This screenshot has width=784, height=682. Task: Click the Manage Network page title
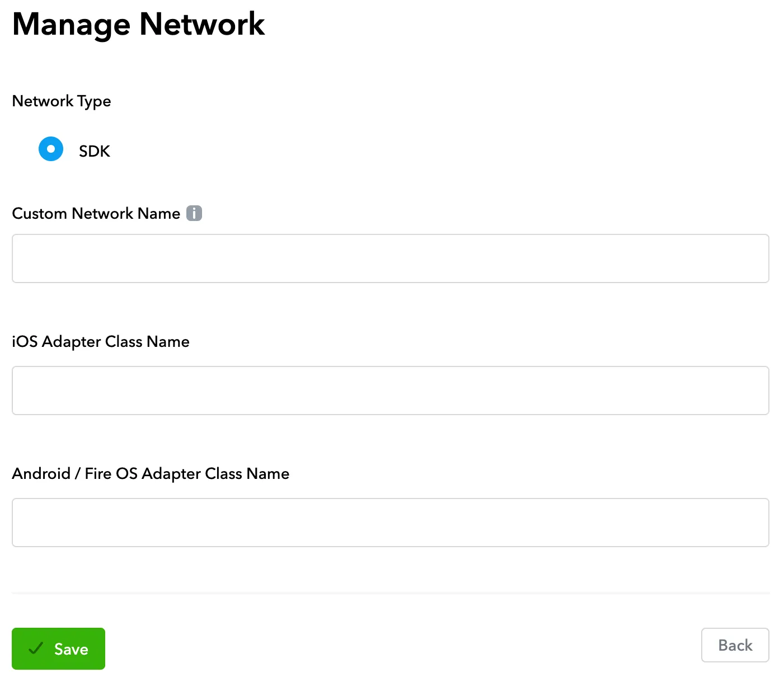click(138, 24)
